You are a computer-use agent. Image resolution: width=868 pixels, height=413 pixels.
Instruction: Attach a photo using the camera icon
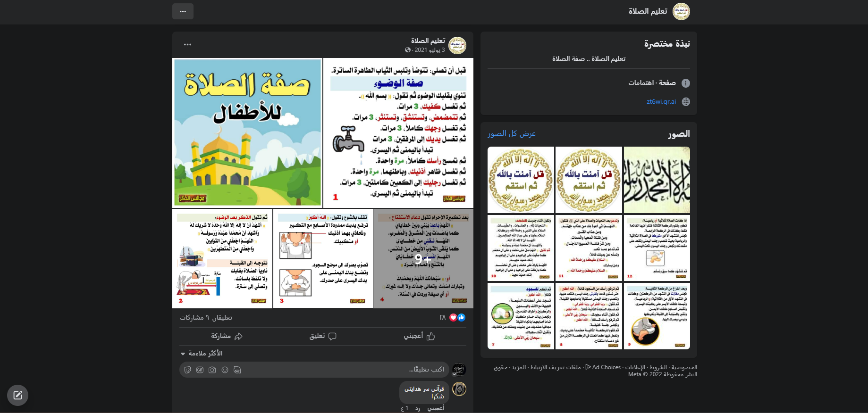pos(212,370)
